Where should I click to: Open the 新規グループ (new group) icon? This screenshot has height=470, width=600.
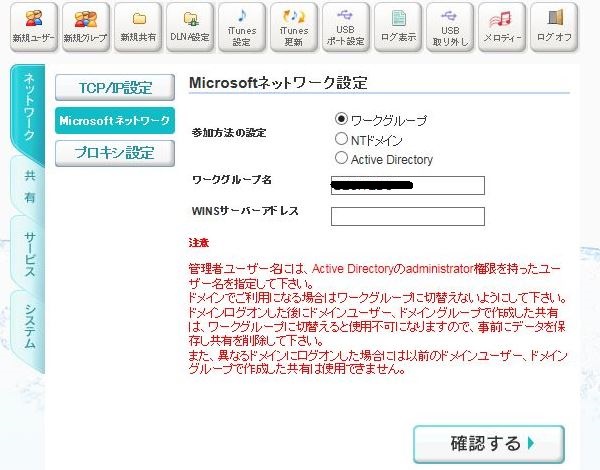tap(86, 27)
